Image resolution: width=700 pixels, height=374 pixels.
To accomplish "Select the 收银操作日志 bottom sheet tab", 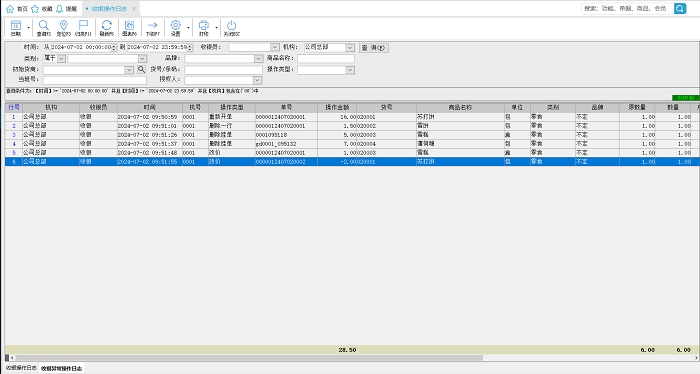I will point(21,368).
